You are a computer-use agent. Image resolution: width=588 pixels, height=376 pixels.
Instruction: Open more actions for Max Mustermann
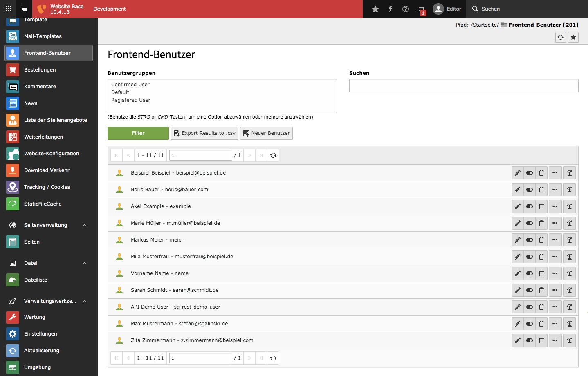pos(555,324)
